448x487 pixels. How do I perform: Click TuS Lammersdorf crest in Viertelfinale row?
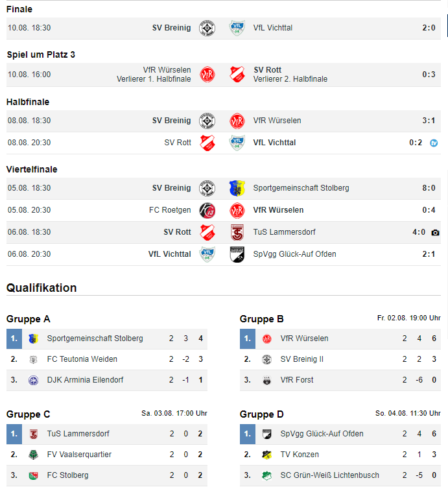237,232
